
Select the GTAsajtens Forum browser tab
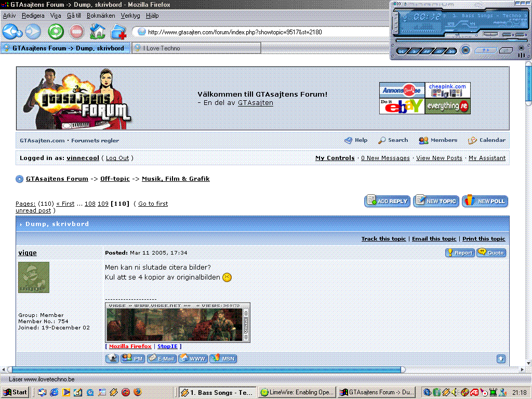tap(65, 48)
